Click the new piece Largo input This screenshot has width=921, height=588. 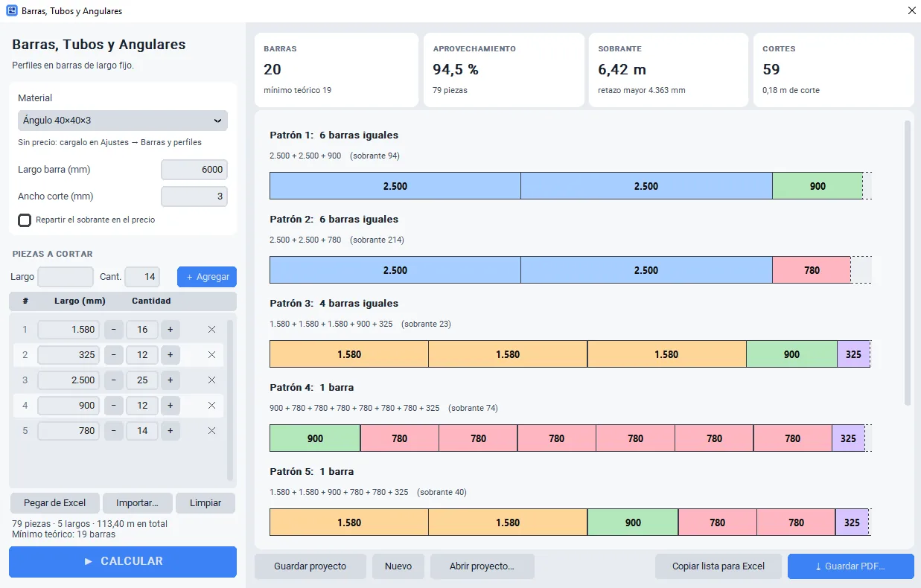[x=66, y=277]
